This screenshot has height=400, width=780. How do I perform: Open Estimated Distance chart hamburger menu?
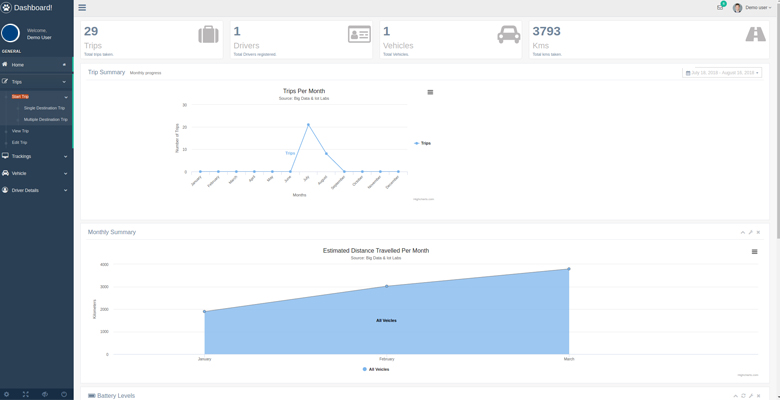point(754,252)
